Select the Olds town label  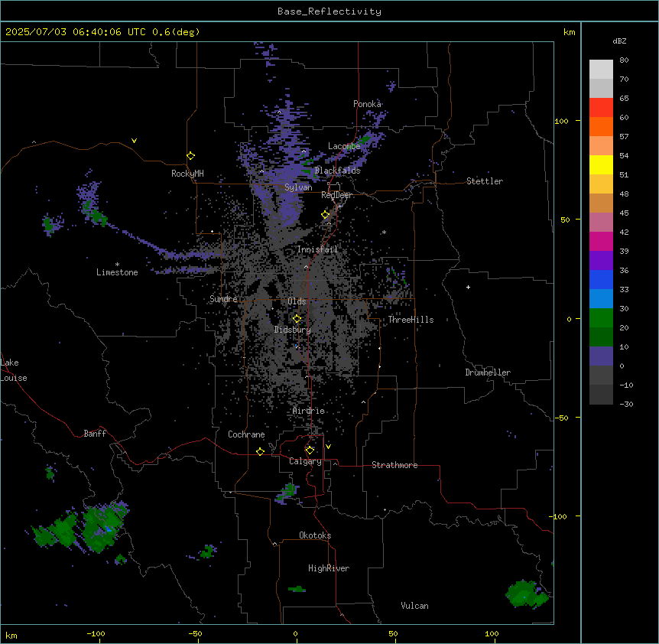tap(297, 301)
